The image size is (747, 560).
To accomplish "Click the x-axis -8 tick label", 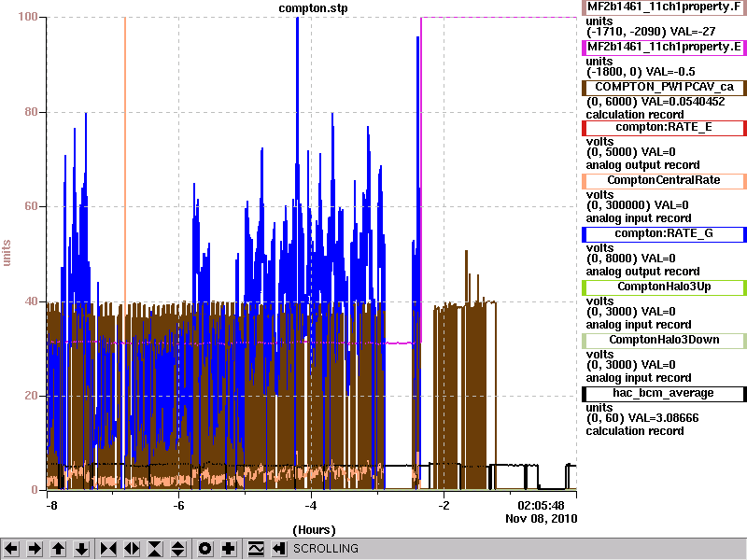I will [x=51, y=506].
